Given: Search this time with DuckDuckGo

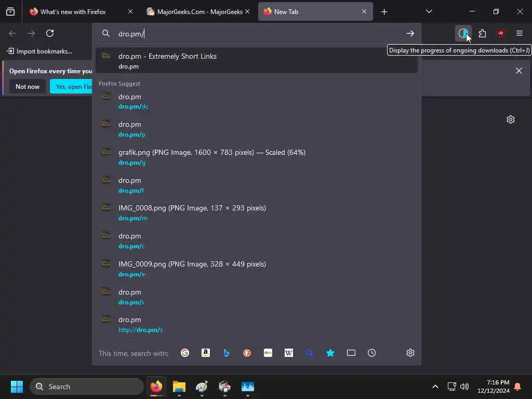Looking at the screenshot, I should (x=247, y=353).
